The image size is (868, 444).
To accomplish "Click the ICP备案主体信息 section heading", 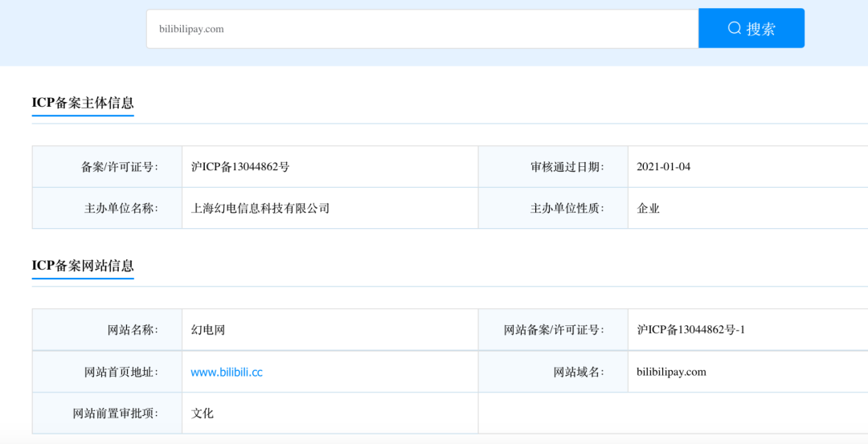I will tap(83, 103).
